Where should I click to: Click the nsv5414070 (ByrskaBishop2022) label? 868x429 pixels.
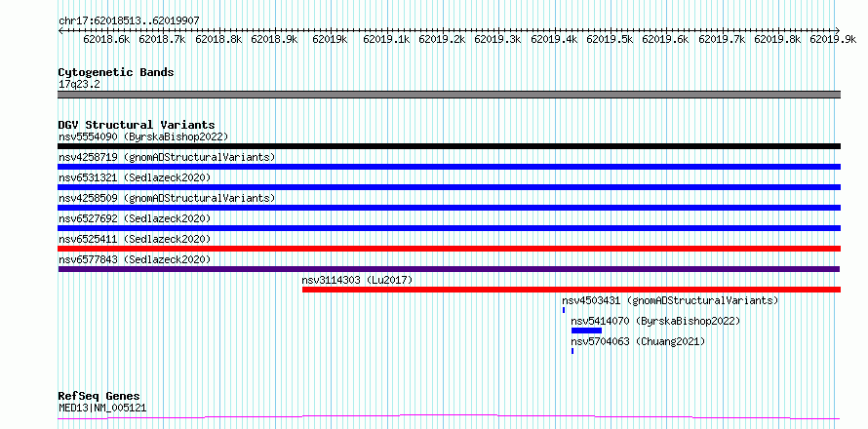[655, 321]
